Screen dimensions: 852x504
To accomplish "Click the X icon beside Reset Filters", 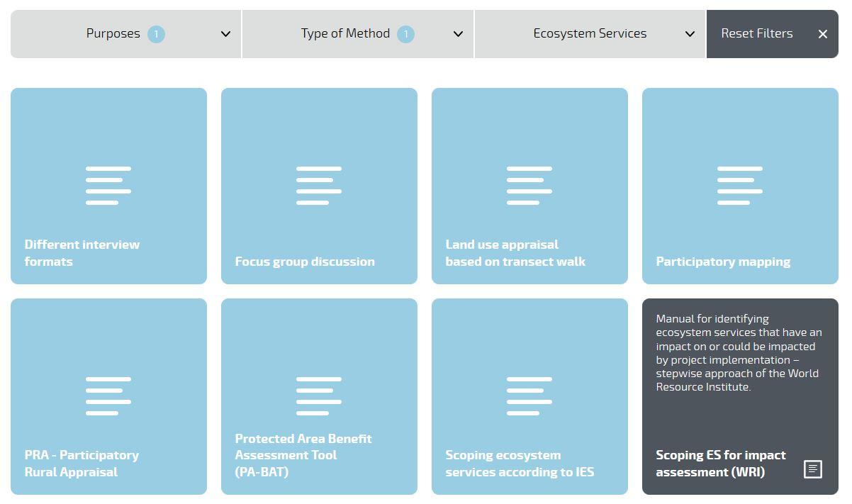I will pyautogui.click(x=822, y=34).
